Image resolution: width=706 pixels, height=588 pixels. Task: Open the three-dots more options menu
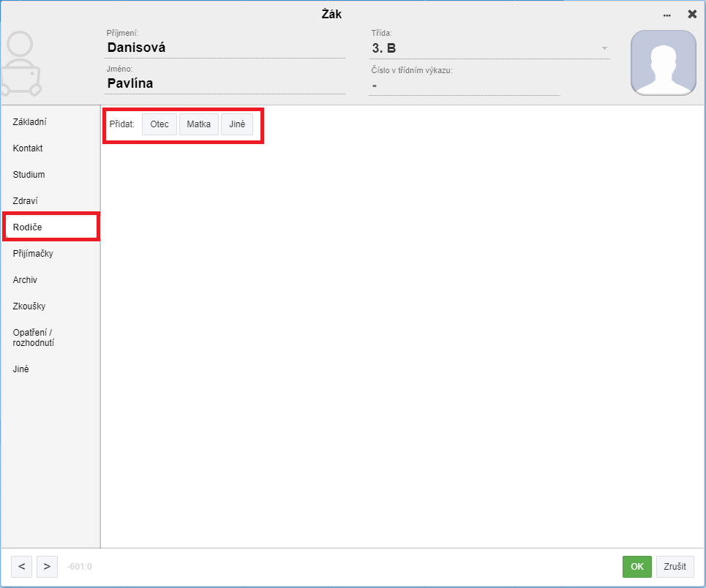(x=666, y=15)
